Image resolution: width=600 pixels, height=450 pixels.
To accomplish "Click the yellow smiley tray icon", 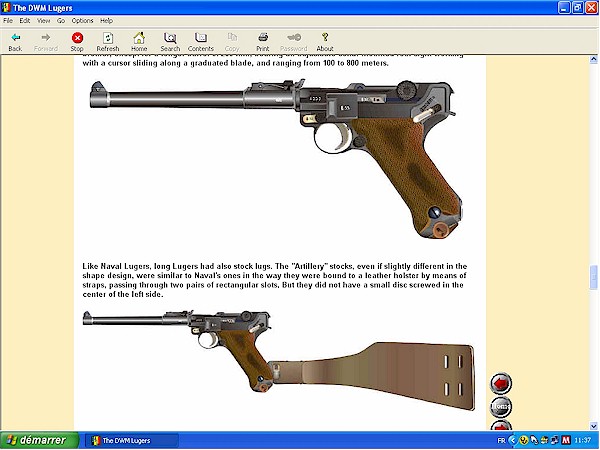I will pyautogui.click(x=523, y=441).
